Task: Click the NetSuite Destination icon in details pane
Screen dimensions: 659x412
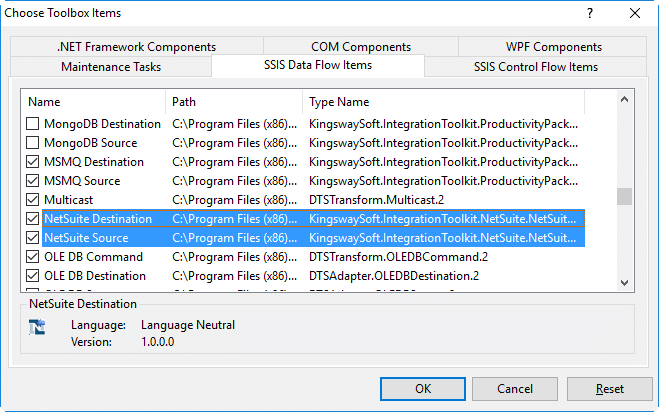Action: (37, 327)
